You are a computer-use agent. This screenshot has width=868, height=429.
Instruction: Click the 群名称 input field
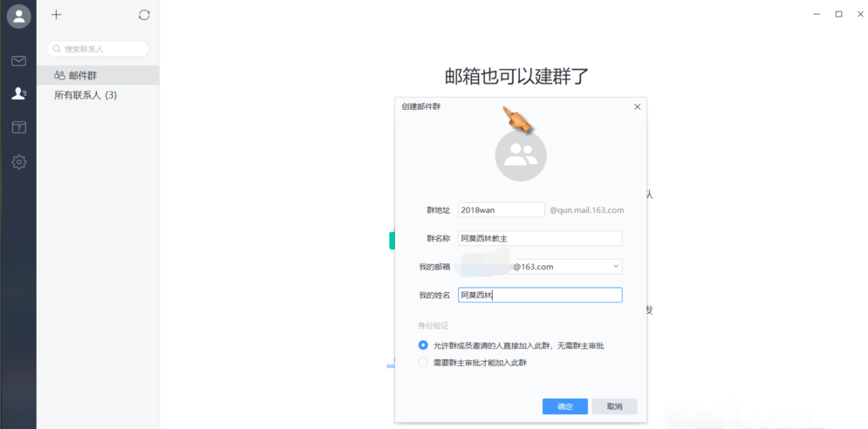pos(540,239)
